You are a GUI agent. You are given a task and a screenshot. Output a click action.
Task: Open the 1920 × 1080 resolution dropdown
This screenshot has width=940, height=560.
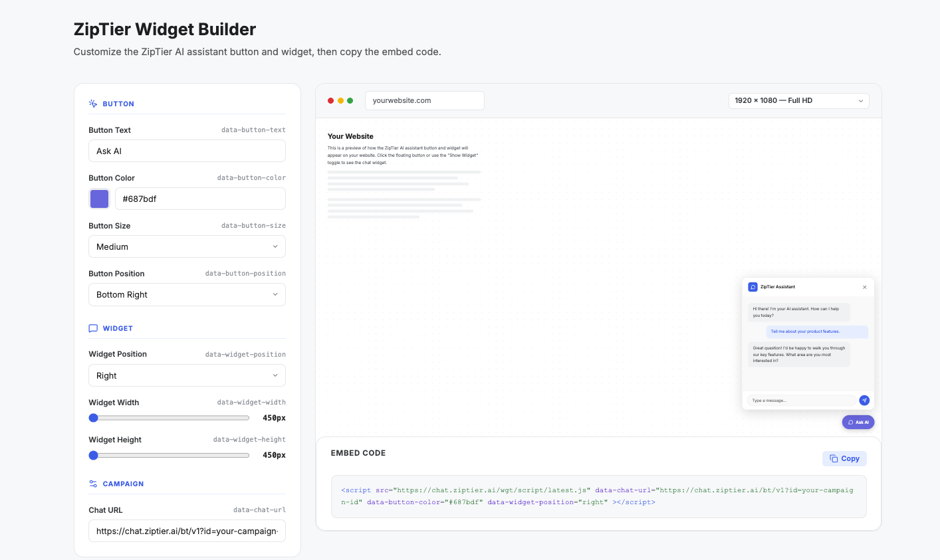click(798, 100)
